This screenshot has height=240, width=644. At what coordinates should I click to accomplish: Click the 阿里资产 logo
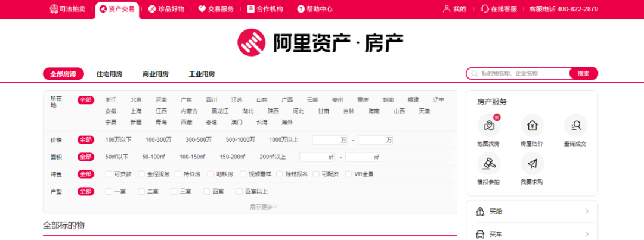tap(321, 42)
